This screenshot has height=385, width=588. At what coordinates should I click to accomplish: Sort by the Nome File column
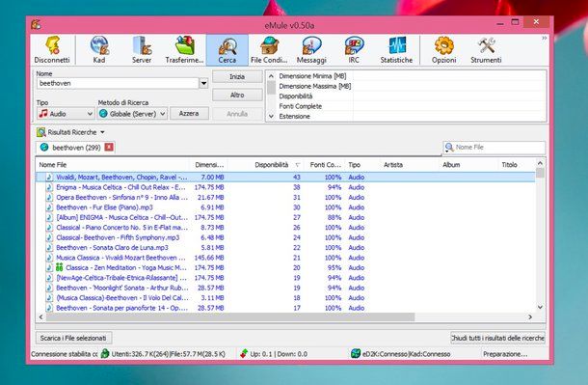113,165
